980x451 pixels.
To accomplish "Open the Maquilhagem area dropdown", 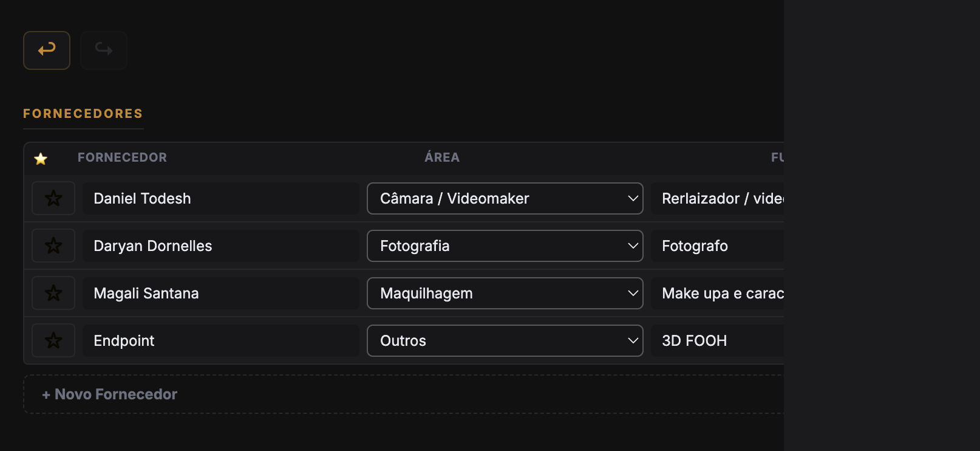I will pos(505,293).
